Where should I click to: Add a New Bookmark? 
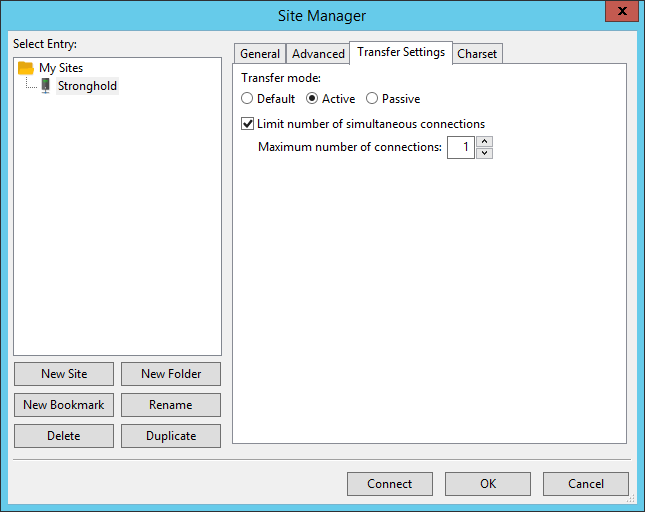pos(64,405)
